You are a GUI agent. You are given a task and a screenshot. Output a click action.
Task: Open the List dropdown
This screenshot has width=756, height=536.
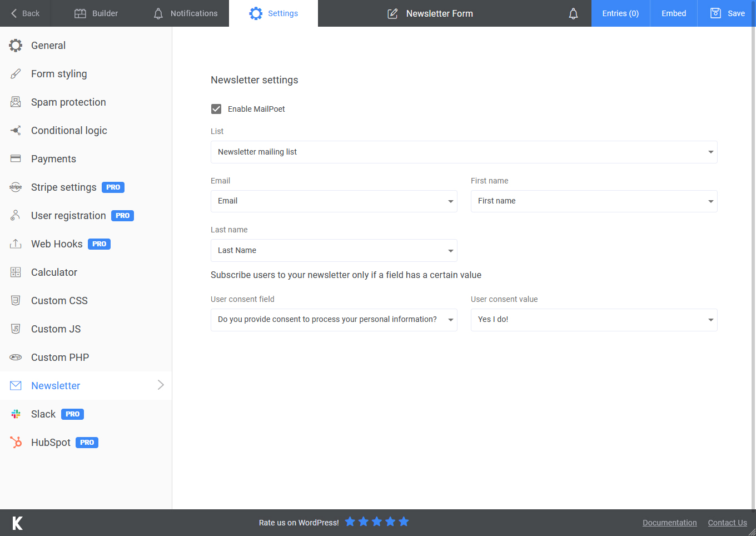pos(464,152)
